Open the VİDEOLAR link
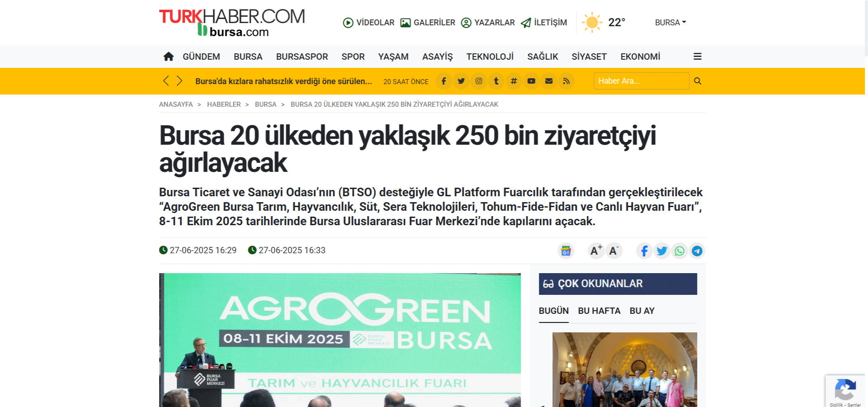Image resolution: width=868 pixels, height=407 pixels. click(x=368, y=23)
